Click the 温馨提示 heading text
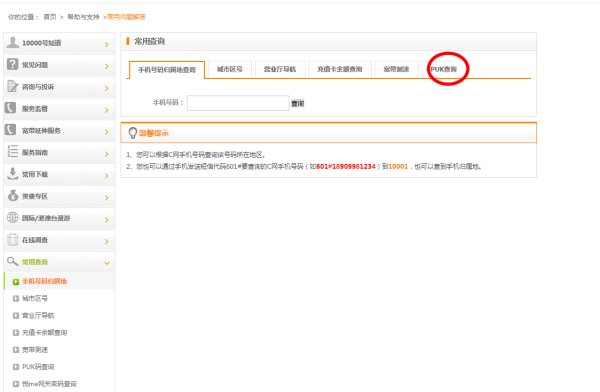The width and height of the screenshot is (600, 392). pyautogui.click(x=153, y=133)
